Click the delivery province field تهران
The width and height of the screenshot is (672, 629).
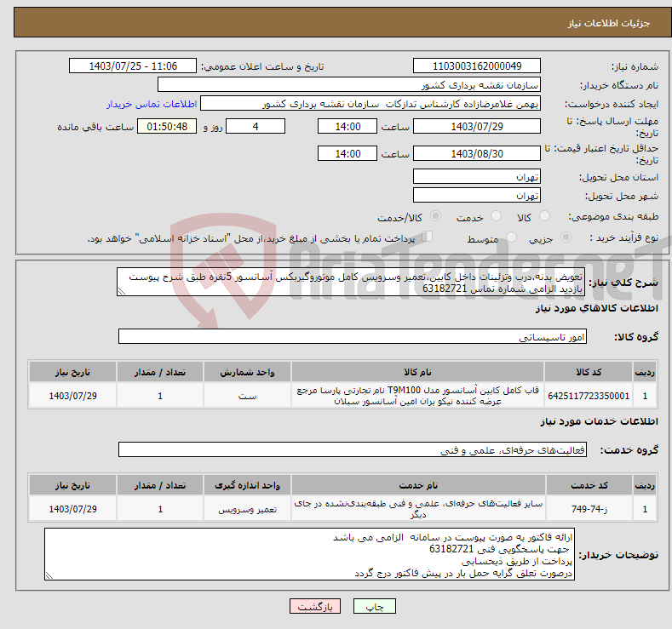click(x=477, y=176)
